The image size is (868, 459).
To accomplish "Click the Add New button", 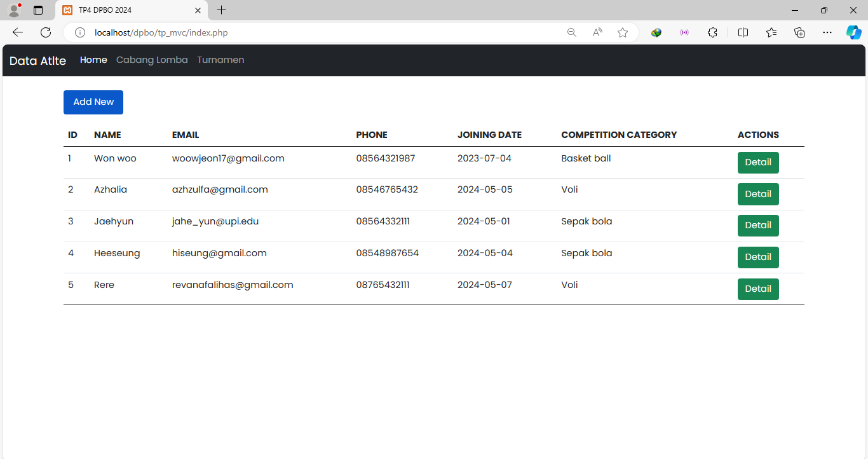I will 93,102.
